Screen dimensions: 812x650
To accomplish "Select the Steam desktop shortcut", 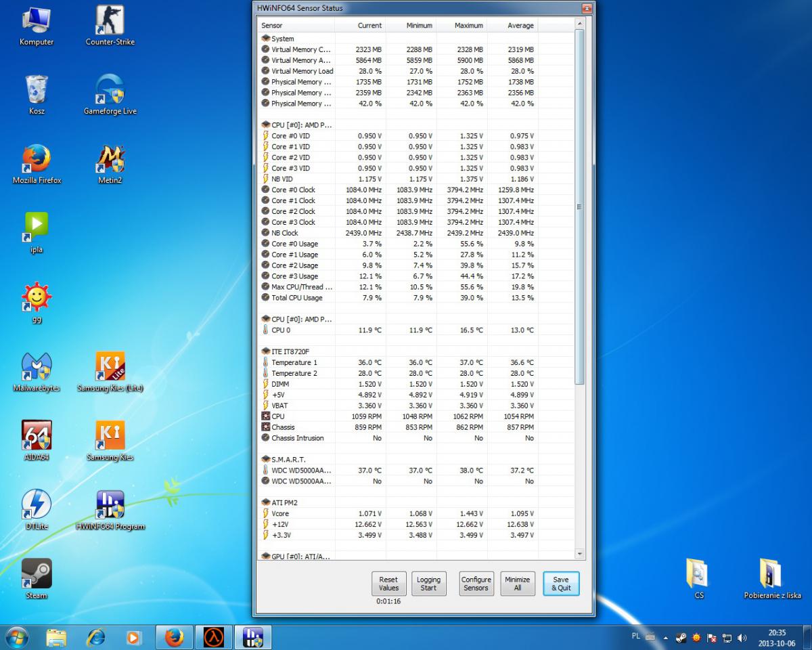I will coord(37,579).
